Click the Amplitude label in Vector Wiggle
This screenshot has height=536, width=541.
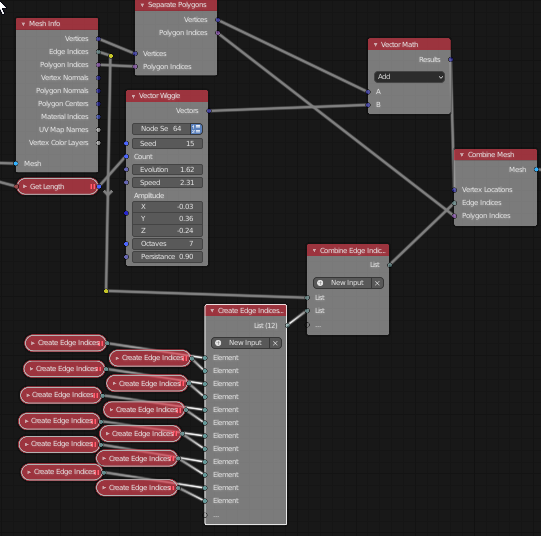[149, 196]
